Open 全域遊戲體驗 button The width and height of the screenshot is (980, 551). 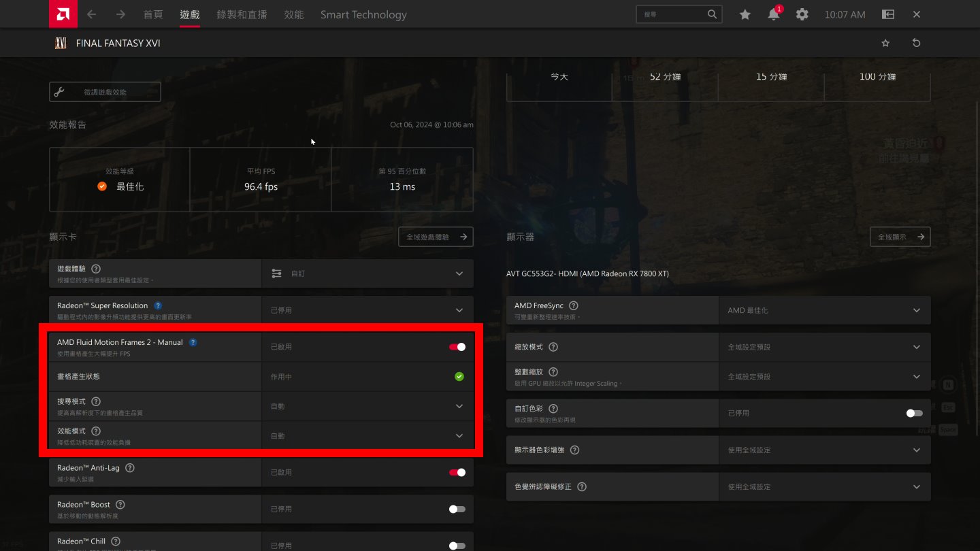click(x=436, y=237)
